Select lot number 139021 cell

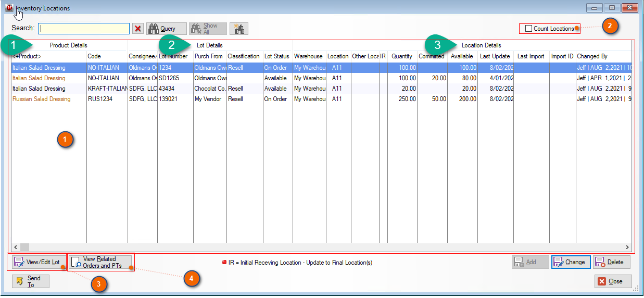(175, 99)
